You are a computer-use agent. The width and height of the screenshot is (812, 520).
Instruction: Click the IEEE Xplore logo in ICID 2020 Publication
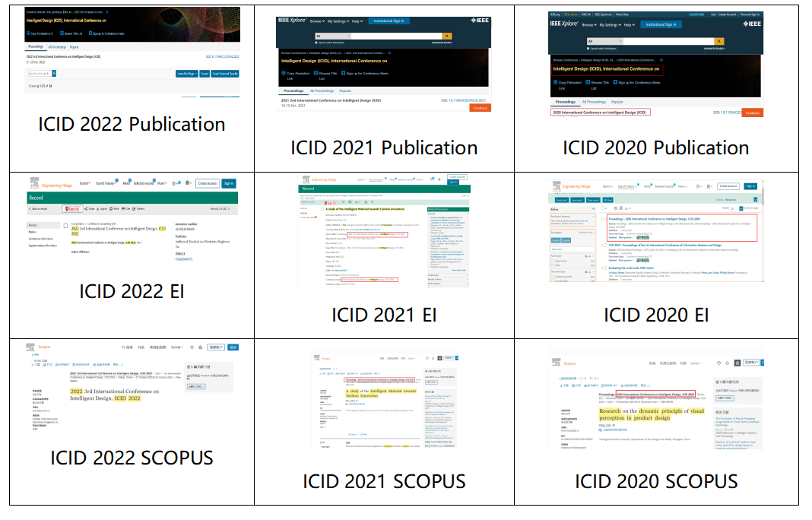click(564, 24)
